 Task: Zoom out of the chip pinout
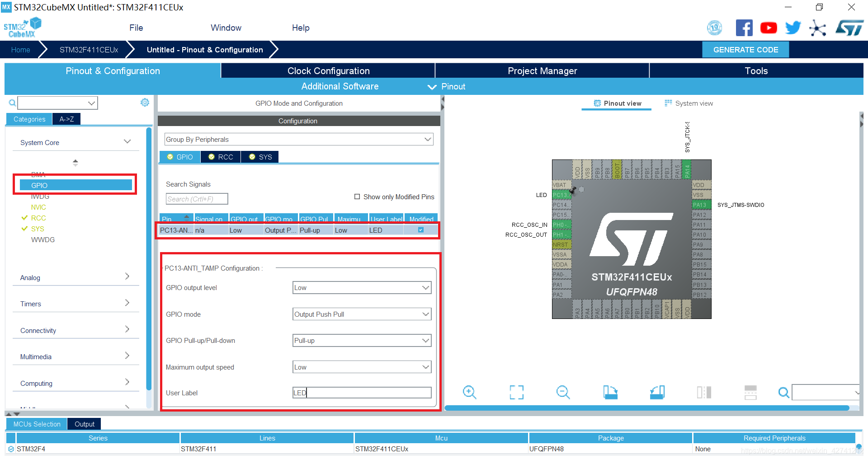point(563,392)
